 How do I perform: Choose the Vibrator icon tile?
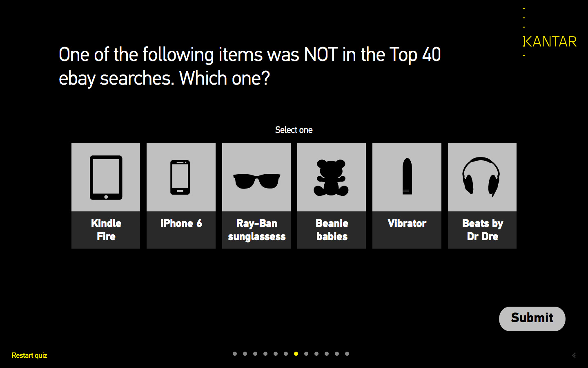pos(407,177)
